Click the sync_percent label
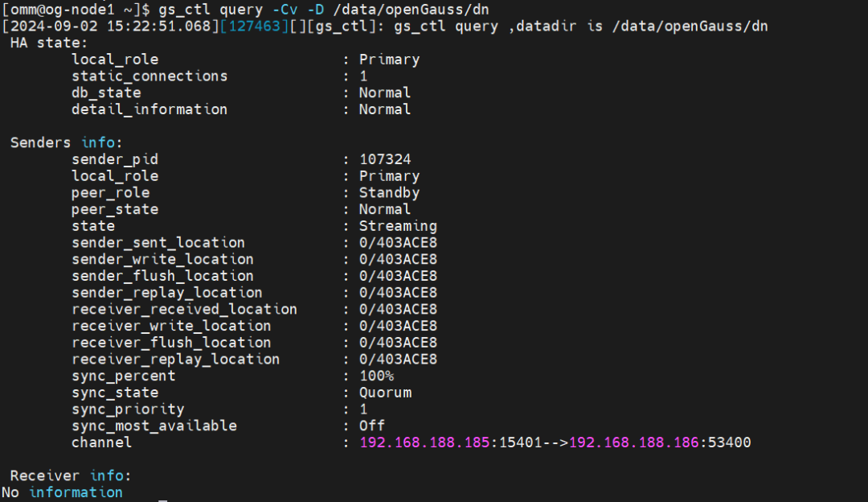Viewport: 868px width, 502px height. 124,376
